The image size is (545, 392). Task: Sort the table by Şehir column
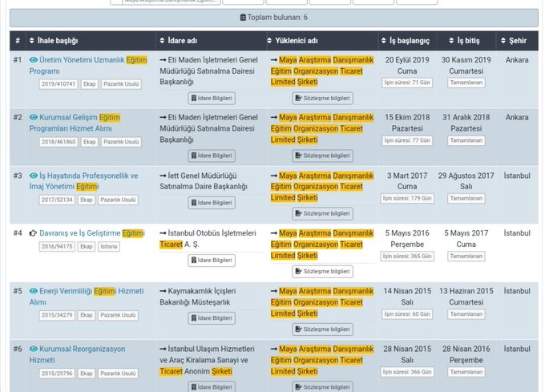(517, 41)
